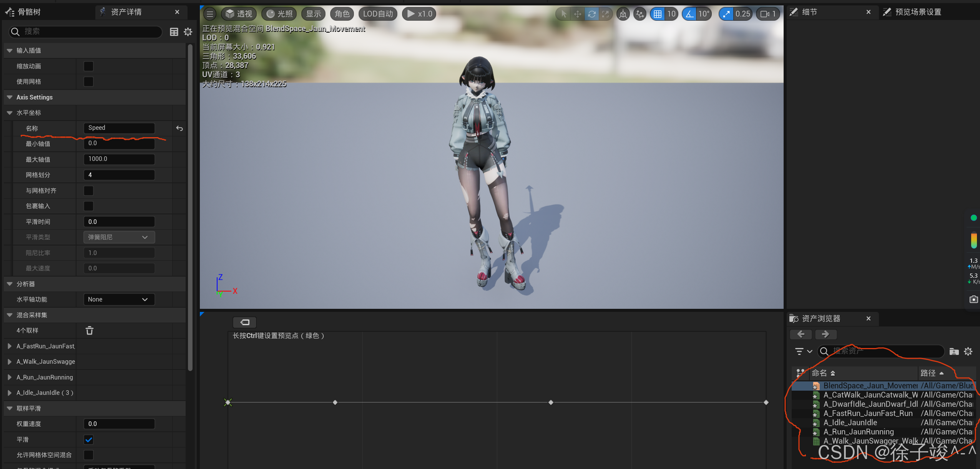This screenshot has width=980, height=469.
Task: Uncheck the 平滑 checkbox
Action: point(88,439)
